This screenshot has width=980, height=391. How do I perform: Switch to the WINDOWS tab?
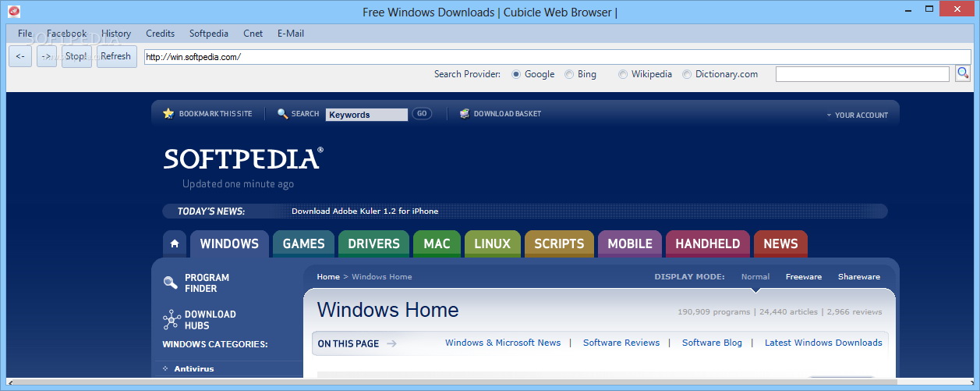(229, 243)
